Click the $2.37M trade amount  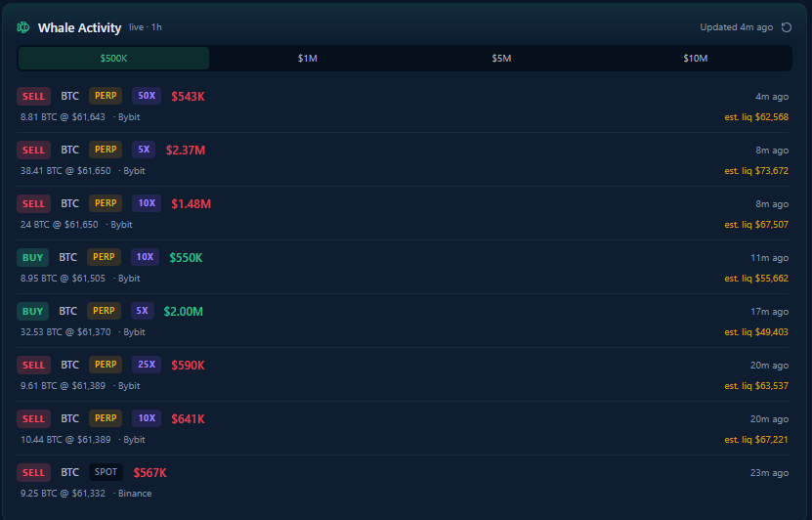pos(186,151)
